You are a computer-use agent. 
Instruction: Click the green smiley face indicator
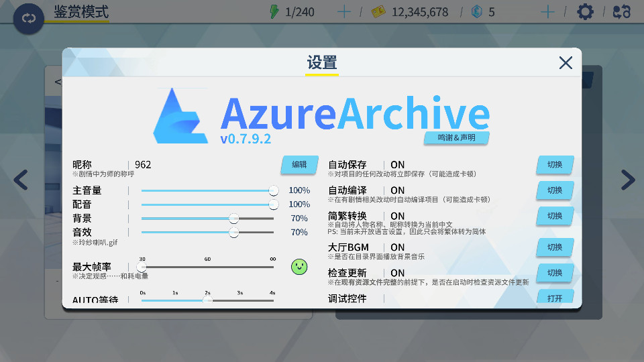(x=299, y=267)
